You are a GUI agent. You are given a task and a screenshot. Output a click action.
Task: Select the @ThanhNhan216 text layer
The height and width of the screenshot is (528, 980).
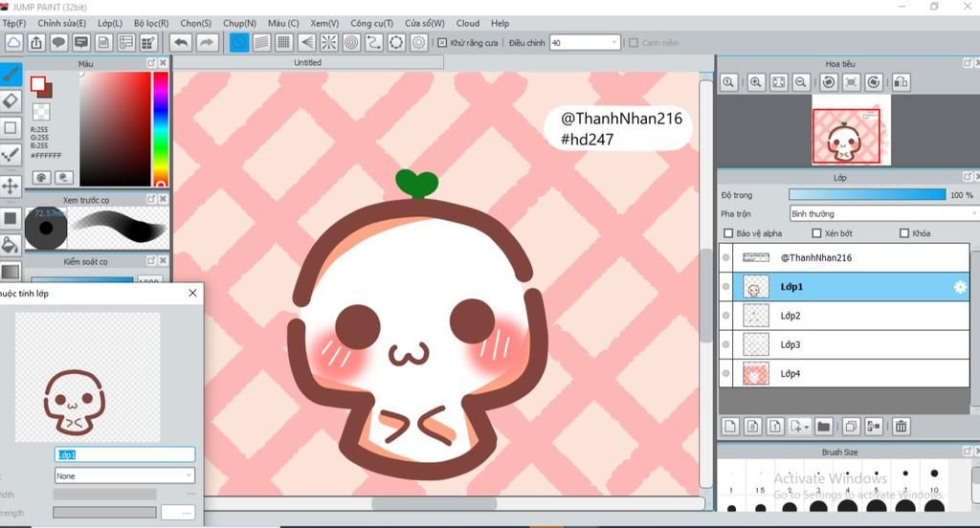click(x=844, y=257)
